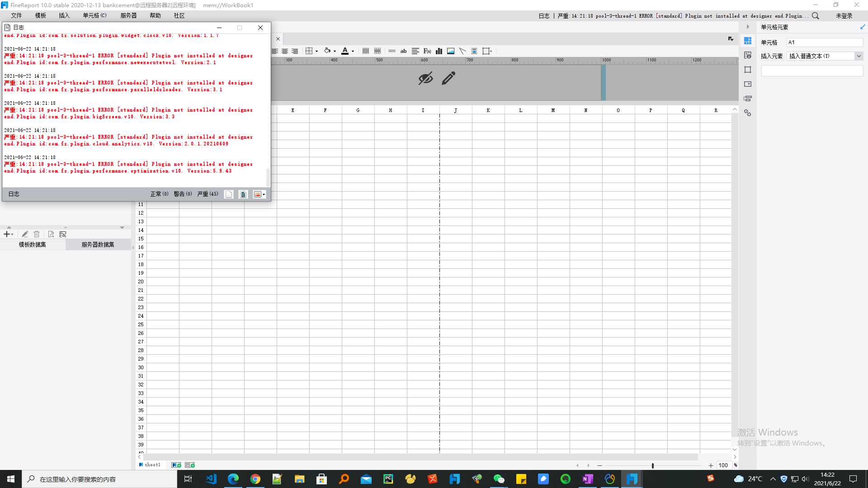Click the edit dataset pencil icon
868x488 pixels.
pos(25,234)
